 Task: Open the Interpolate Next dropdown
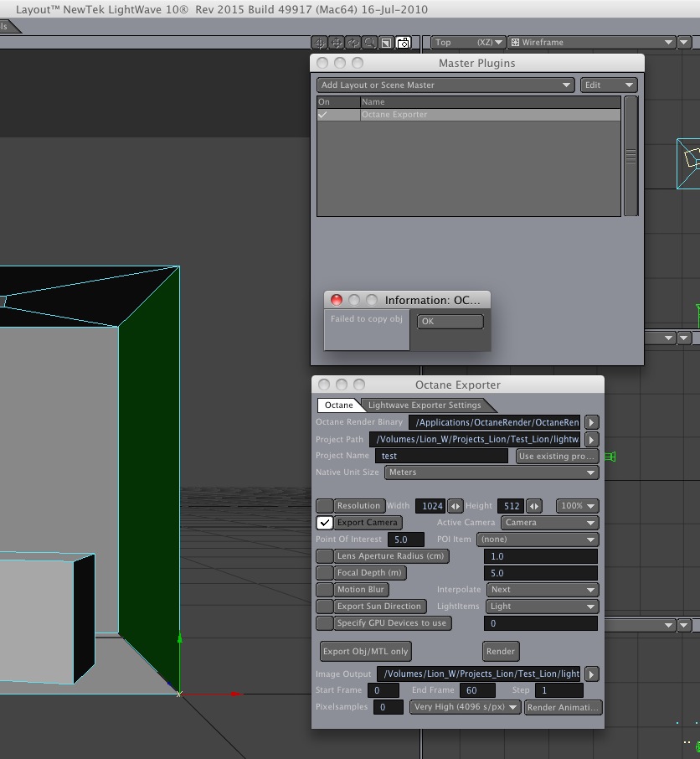(543, 590)
